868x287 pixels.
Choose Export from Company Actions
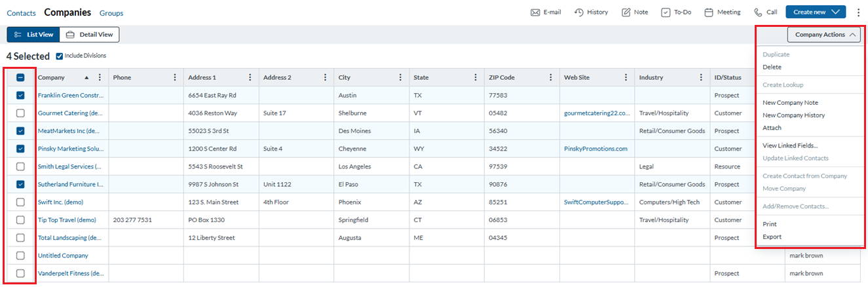[772, 237]
